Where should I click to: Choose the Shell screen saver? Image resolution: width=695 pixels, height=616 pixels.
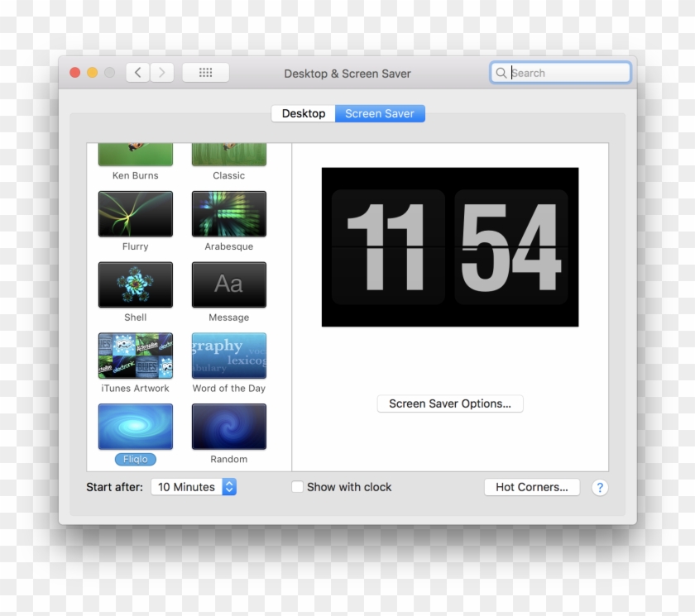coord(135,284)
